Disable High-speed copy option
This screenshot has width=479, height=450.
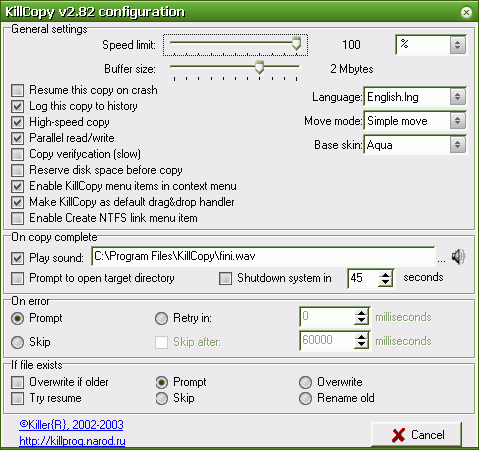click(x=17, y=122)
